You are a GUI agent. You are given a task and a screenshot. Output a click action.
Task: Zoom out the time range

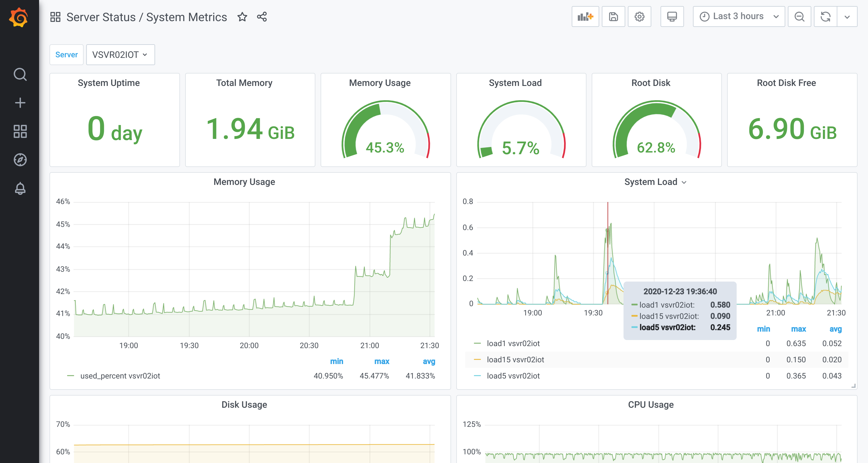(x=799, y=16)
